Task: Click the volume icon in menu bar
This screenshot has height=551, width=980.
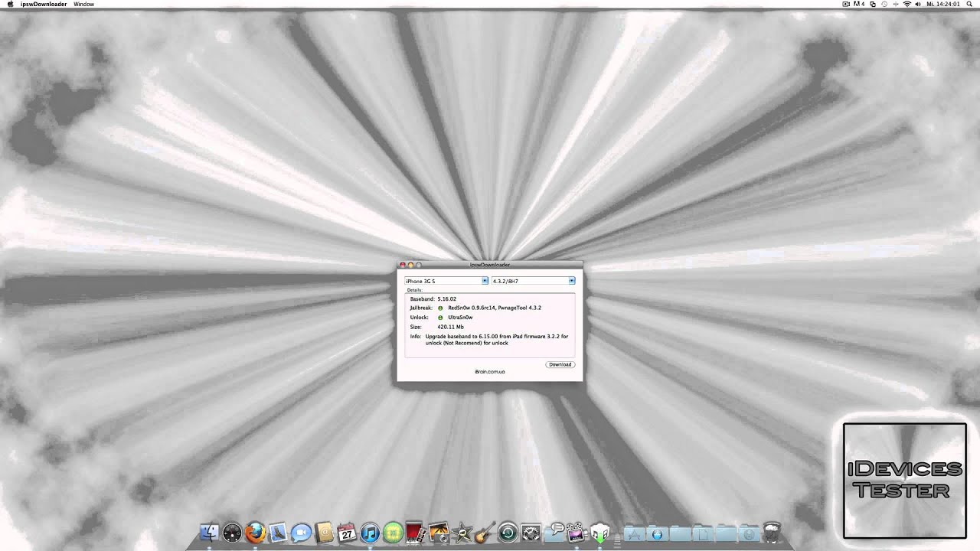Action: click(x=918, y=4)
